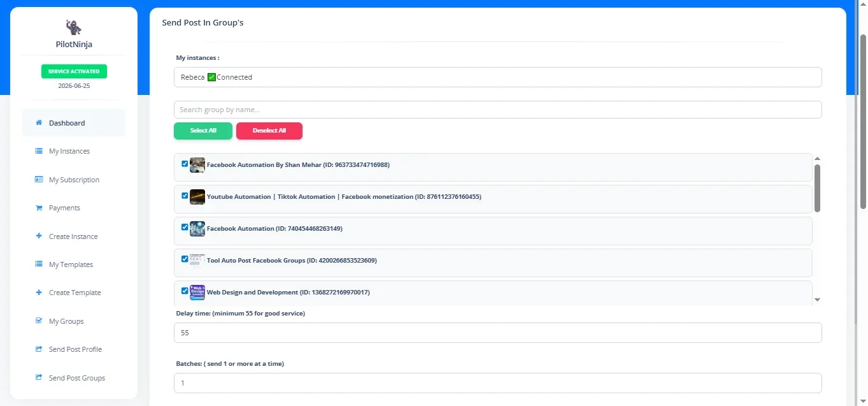Click the Create Template plus icon

[x=39, y=293]
